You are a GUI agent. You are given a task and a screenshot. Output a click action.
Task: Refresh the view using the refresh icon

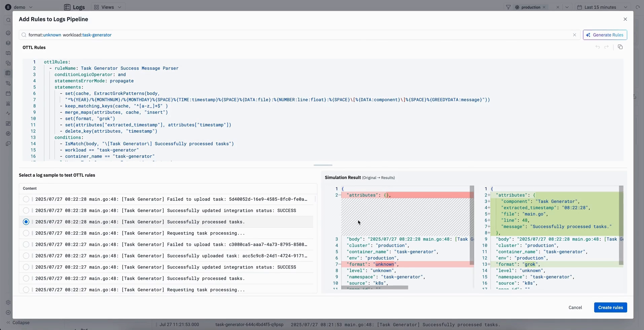(x=638, y=7)
